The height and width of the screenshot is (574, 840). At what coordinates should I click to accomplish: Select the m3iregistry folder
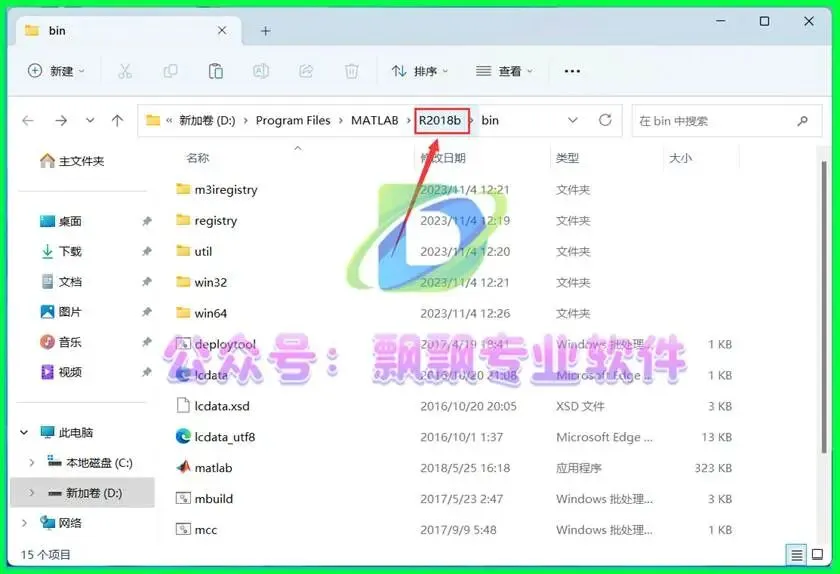216,189
